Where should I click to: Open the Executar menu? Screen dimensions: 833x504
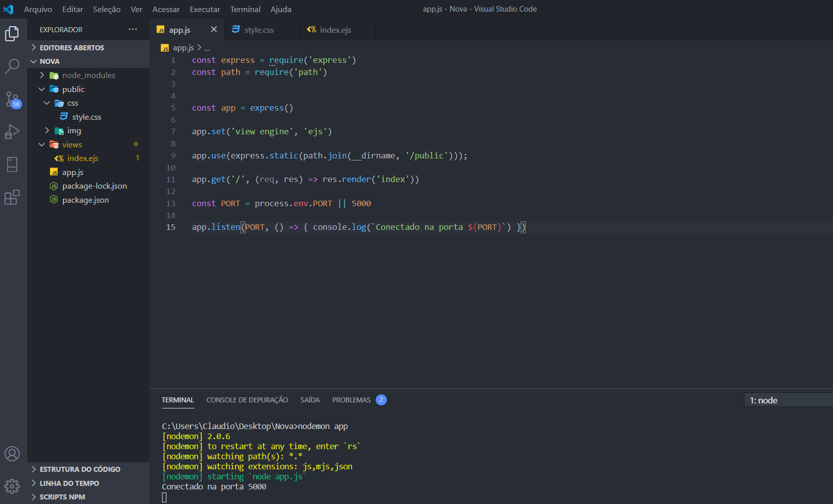pos(205,9)
